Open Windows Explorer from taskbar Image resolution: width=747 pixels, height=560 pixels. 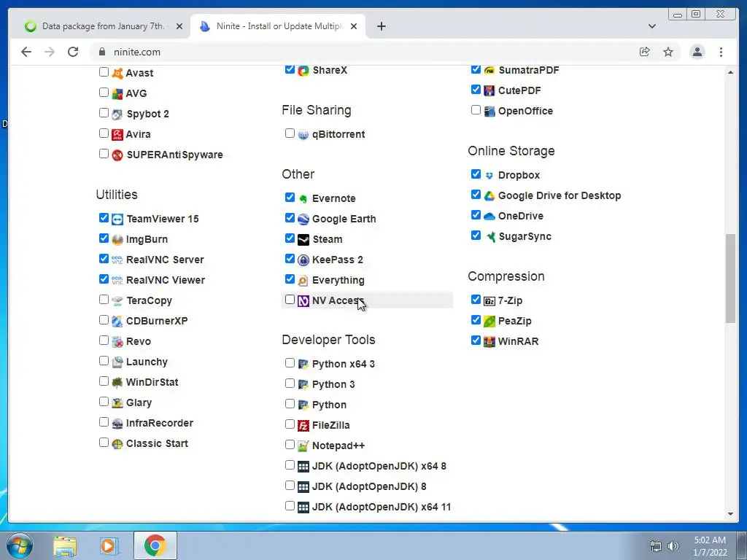point(65,545)
